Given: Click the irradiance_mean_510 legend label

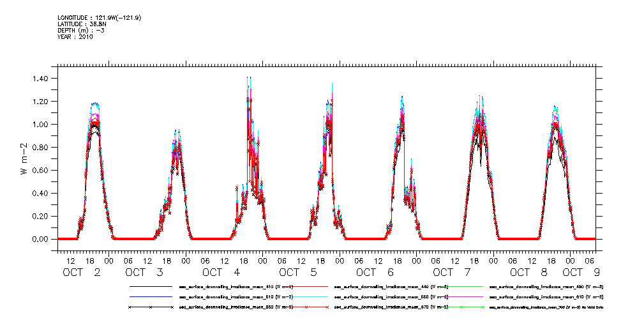Looking at the screenshot, I should [x=236, y=297].
